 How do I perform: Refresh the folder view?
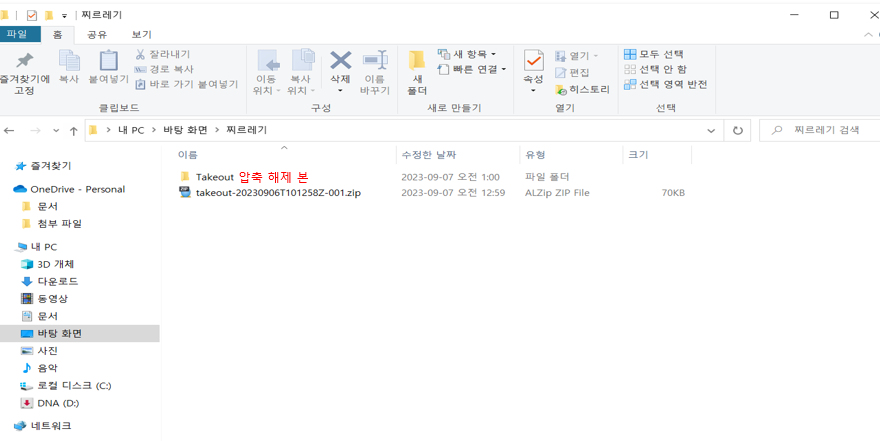click(x=738, y=131)
